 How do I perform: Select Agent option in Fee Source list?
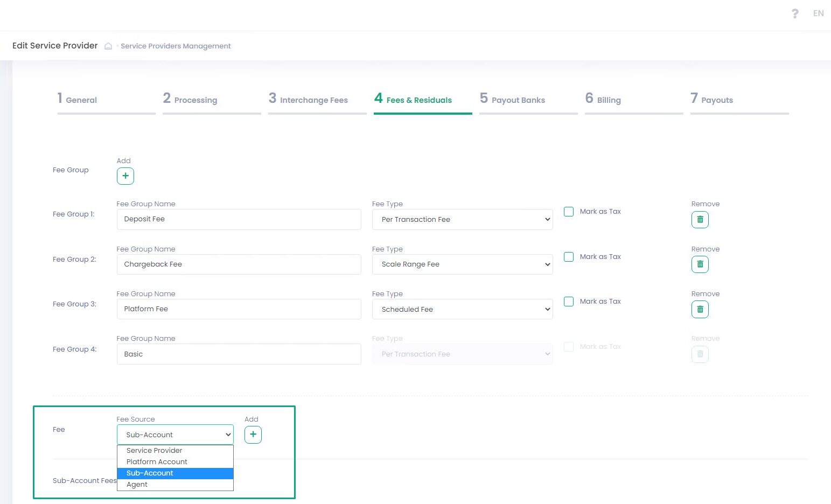[x=137, y=485]
